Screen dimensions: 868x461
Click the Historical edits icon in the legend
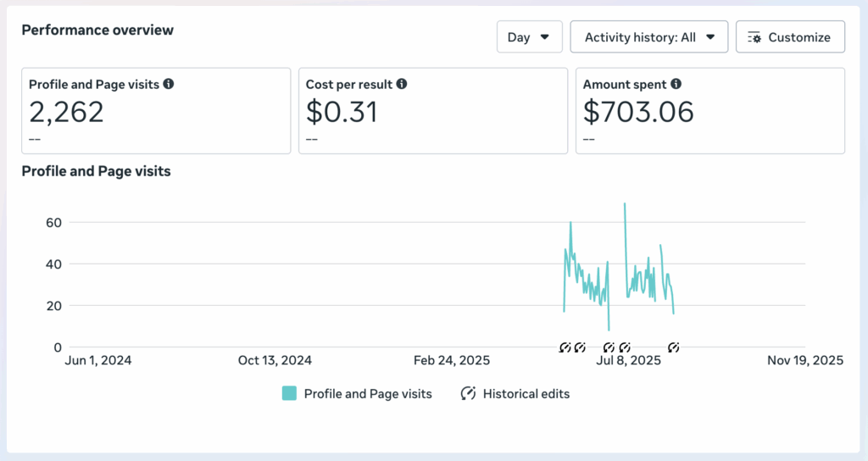pos(468,393)
